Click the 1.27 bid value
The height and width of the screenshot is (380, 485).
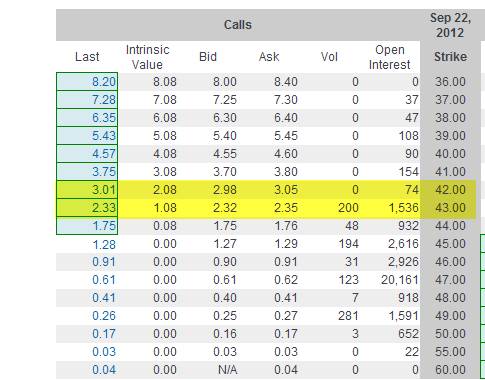click(225, 244)
